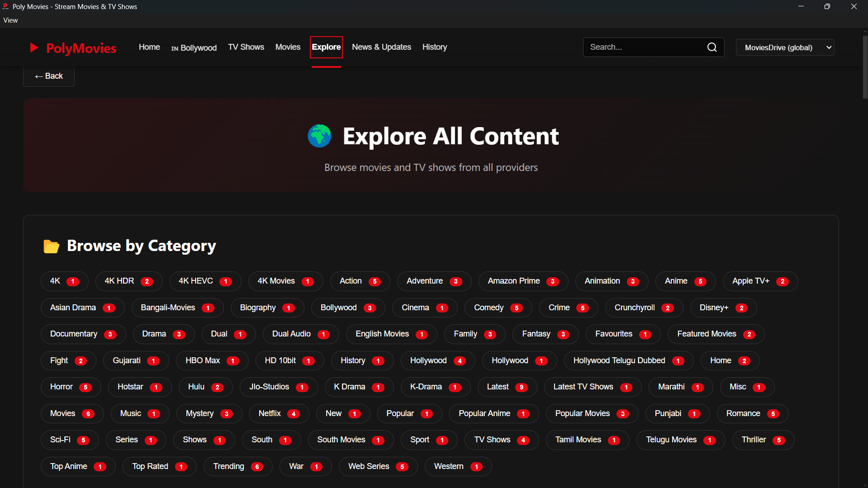Minimize the Poly Movies window
The height and width of the screenshot is (488, 868).
pos(801,7)
